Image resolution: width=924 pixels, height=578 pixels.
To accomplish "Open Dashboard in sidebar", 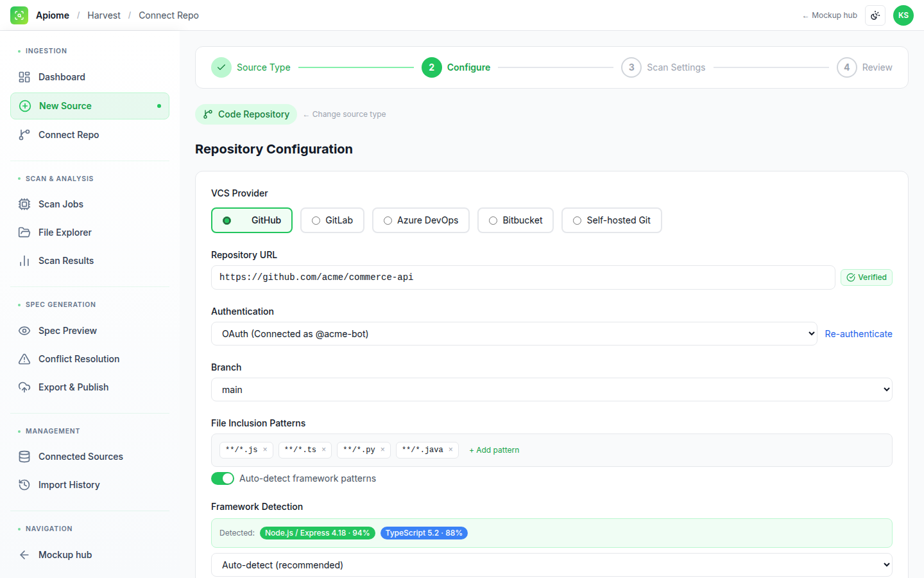I will pyautogui.click(x=90, y=77).
